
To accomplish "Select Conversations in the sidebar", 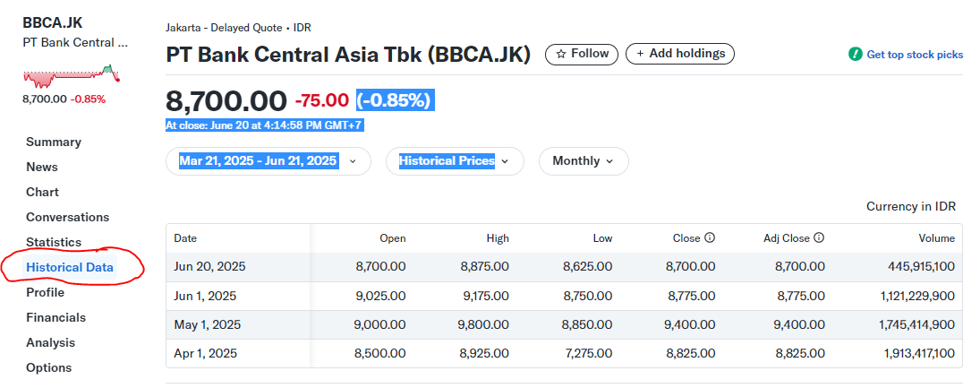I will tap(67, 217).
